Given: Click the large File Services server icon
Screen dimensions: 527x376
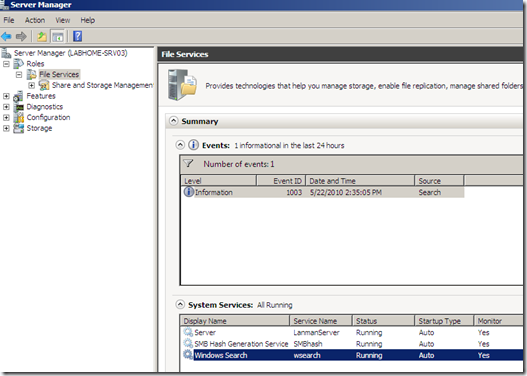Looking at the screenshot, I should 183,85.
